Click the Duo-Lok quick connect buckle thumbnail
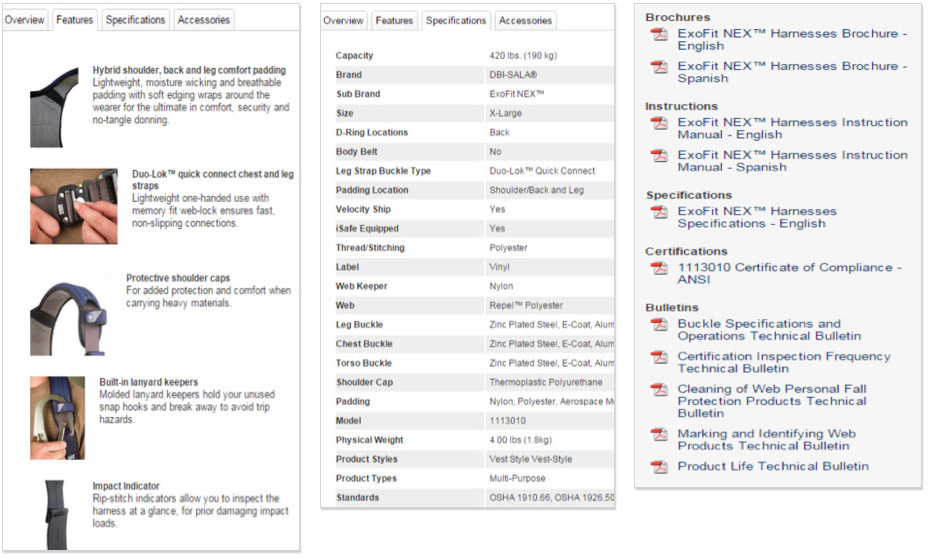The width and height of the screenshot is (930, 560). 74,206
